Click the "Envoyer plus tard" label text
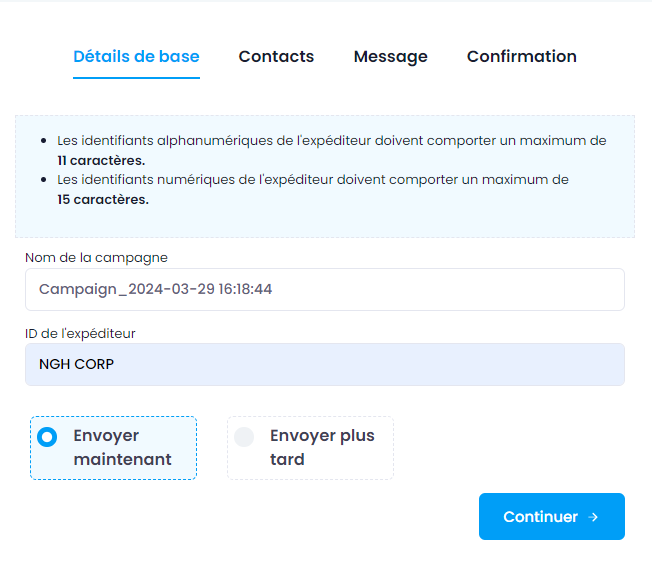The height and width of the screenshot is (561, 652). (321, 448)
